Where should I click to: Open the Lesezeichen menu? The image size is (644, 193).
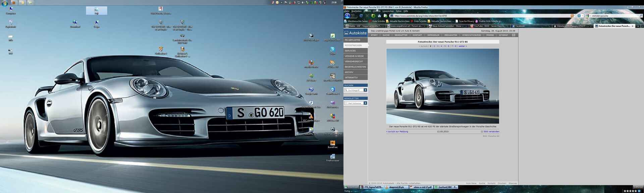point(388,11)
